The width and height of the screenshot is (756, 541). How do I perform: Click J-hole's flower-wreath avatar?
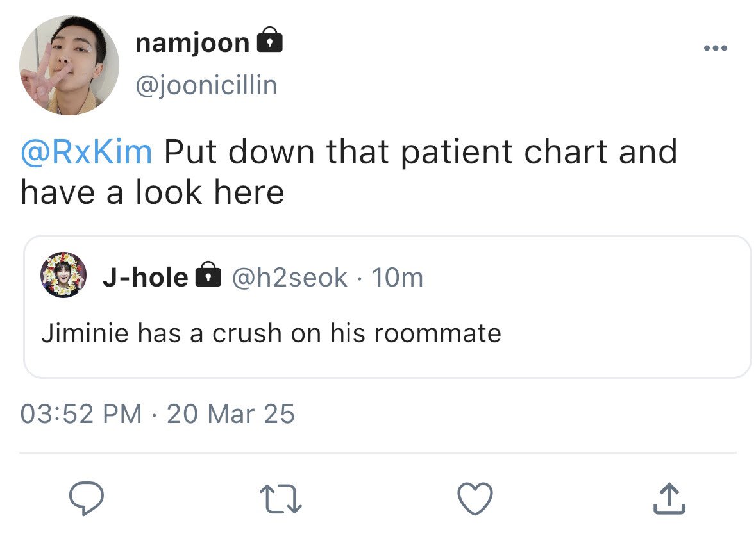tap(63, 275)
